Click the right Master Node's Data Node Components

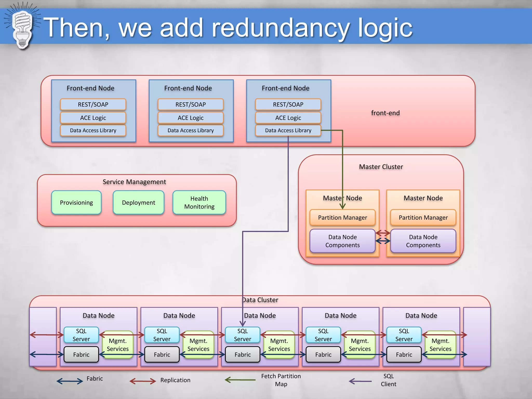pyautogui.click(x=423, y=241)
